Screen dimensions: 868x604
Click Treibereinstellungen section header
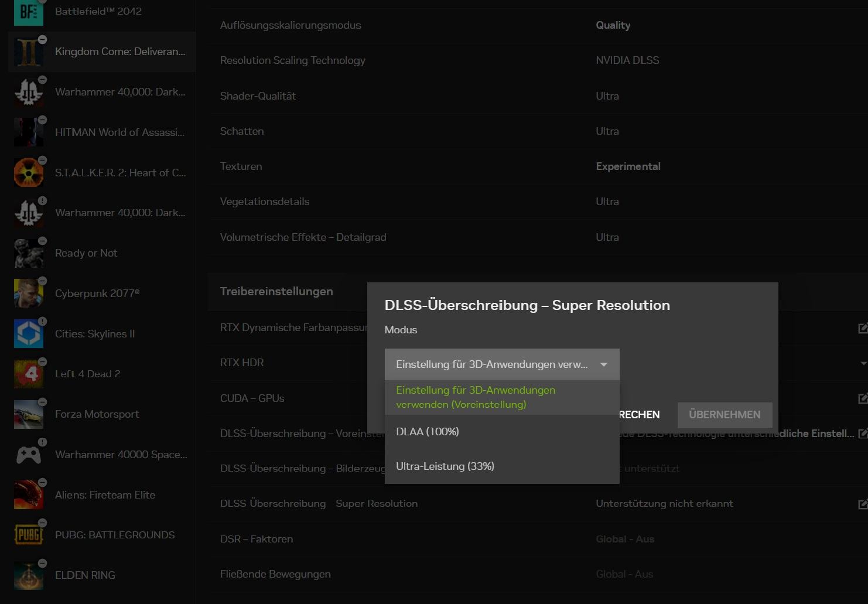click(276, 291)
